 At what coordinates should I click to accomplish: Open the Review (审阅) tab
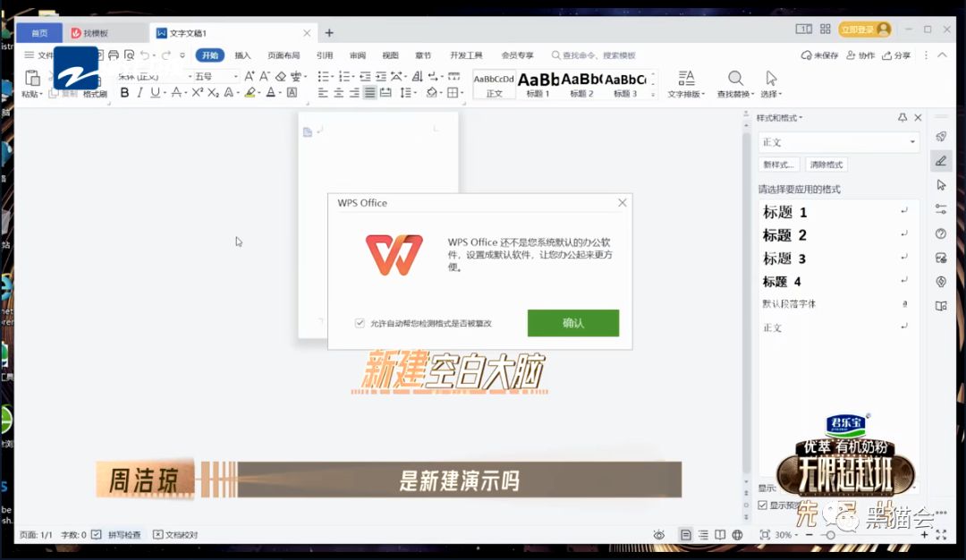[357, 55]
